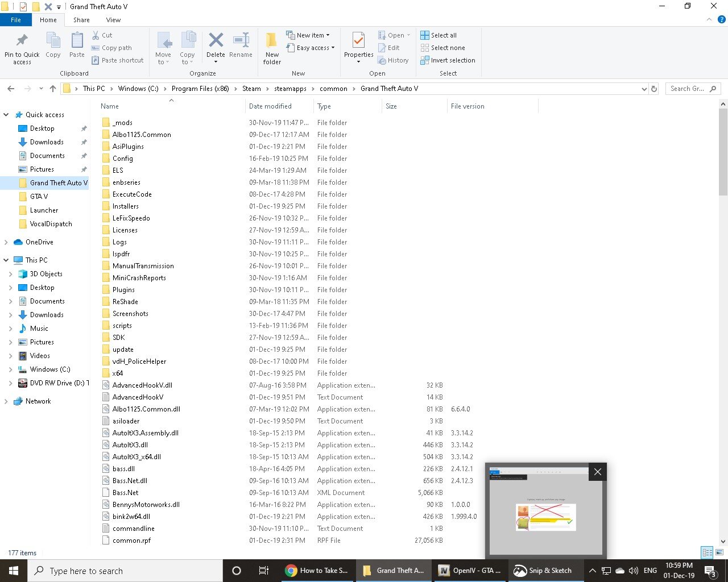Click common in the address breadcrumb

click(333, 89)
